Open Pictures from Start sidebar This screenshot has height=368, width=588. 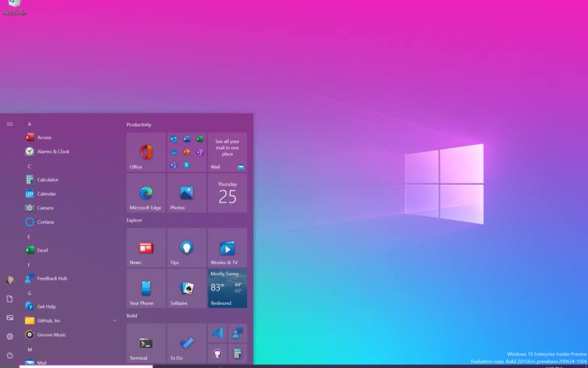[10, 318]
